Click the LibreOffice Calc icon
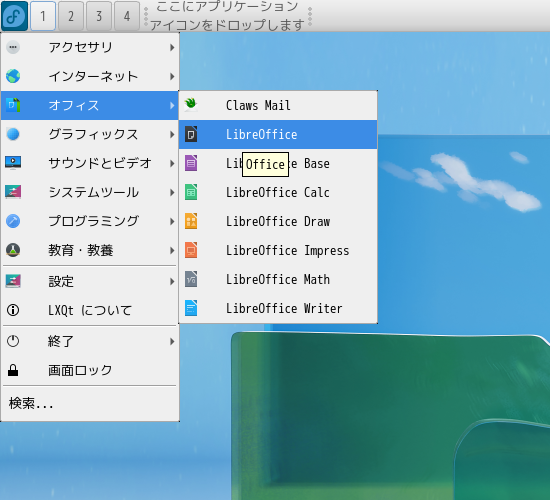550x500 pixels. pos(191,192)
